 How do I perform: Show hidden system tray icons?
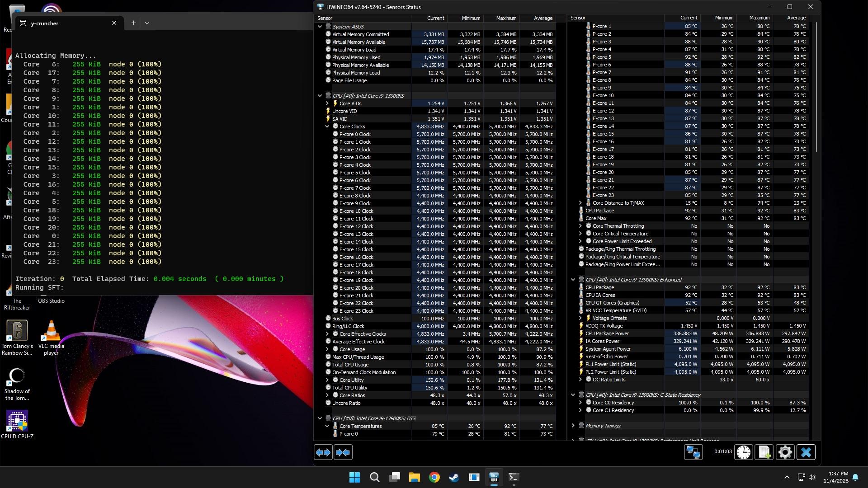(x=787, y=477)
